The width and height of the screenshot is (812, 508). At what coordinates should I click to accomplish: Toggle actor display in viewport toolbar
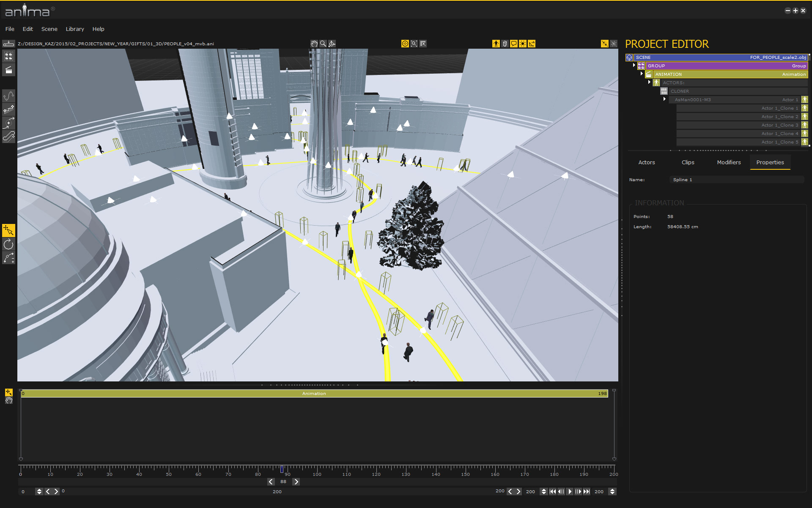tap(496, 44)
